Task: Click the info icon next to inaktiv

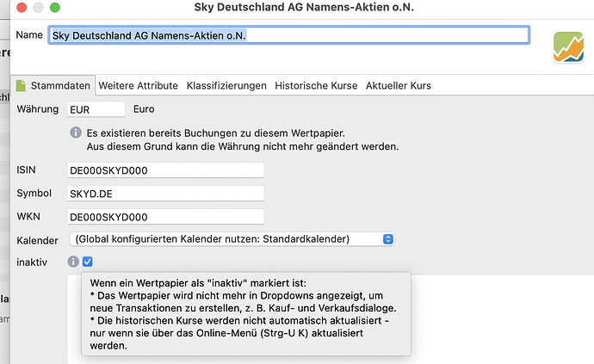Action: click(x=73, y=262)
